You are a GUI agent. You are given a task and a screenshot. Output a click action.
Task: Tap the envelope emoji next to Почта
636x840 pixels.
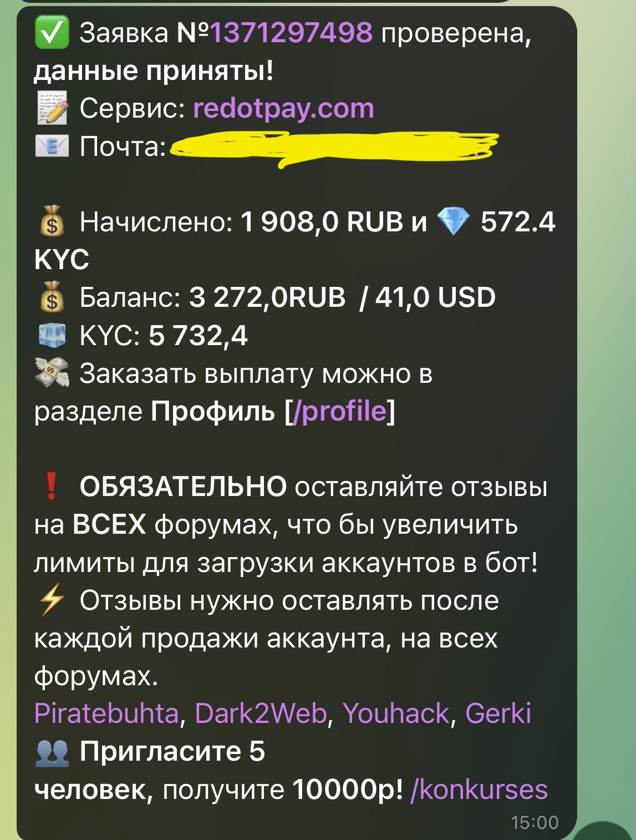click(x=52, y=146)
